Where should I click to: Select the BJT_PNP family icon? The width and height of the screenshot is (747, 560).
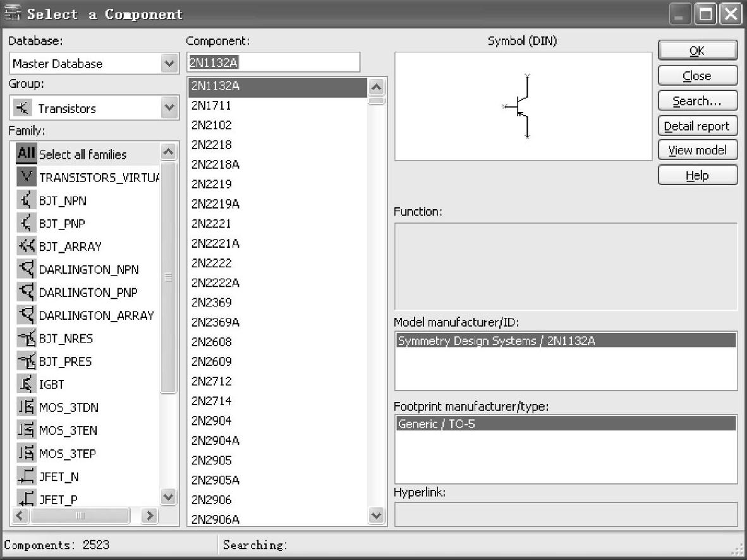[x=26, y=224]
